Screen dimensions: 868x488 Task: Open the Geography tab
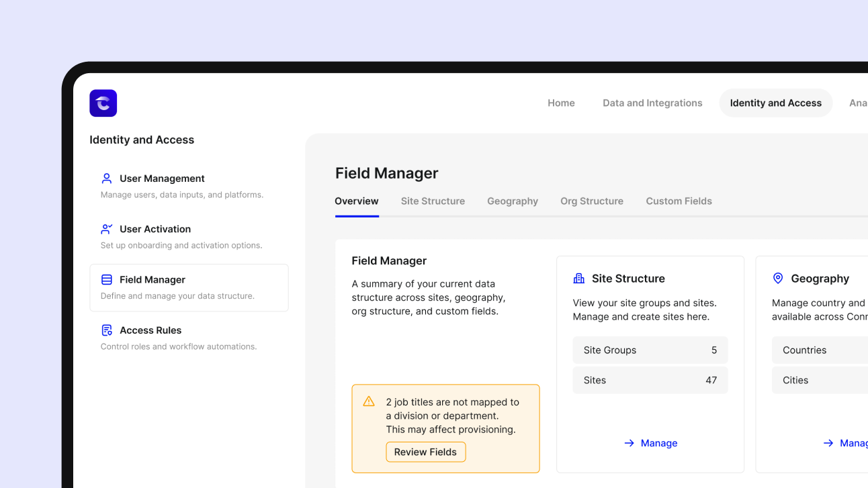click(x=513, y=201)
